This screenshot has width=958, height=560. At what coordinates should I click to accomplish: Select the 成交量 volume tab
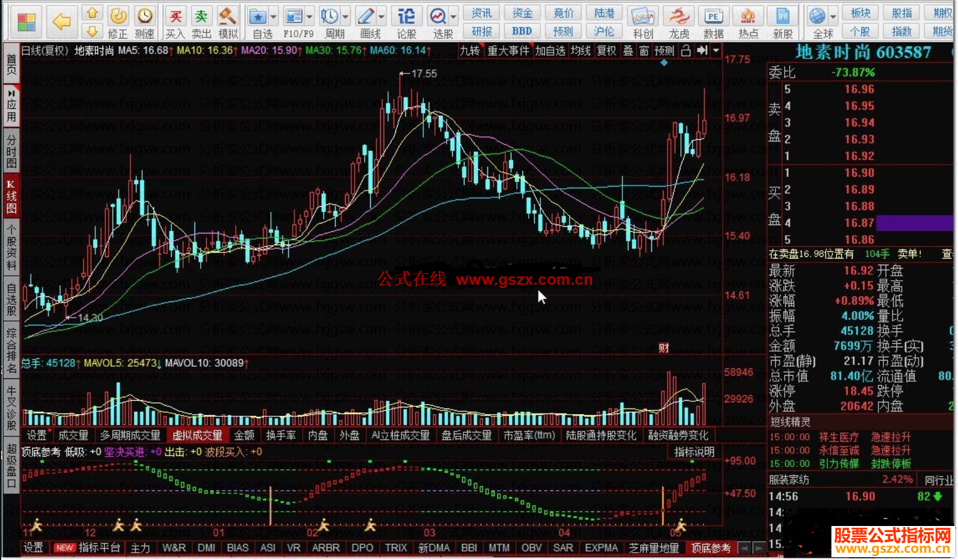(x=74, y=435)
